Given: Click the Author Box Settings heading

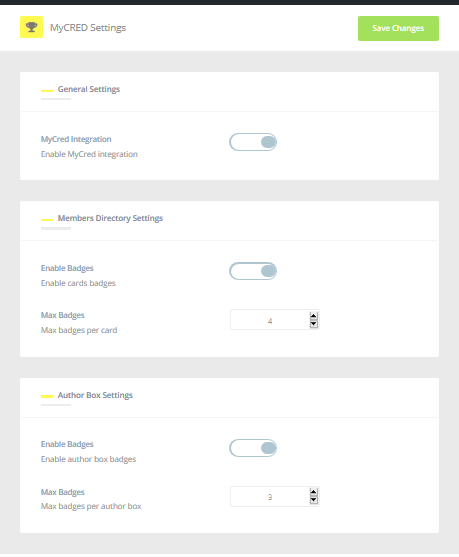Looking at the screenshot, I should [95, 395].
